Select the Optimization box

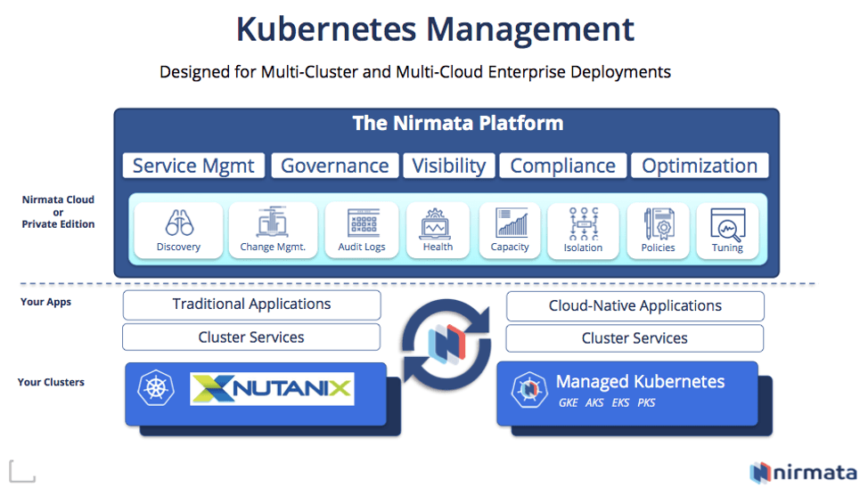(x=700, y=166)
